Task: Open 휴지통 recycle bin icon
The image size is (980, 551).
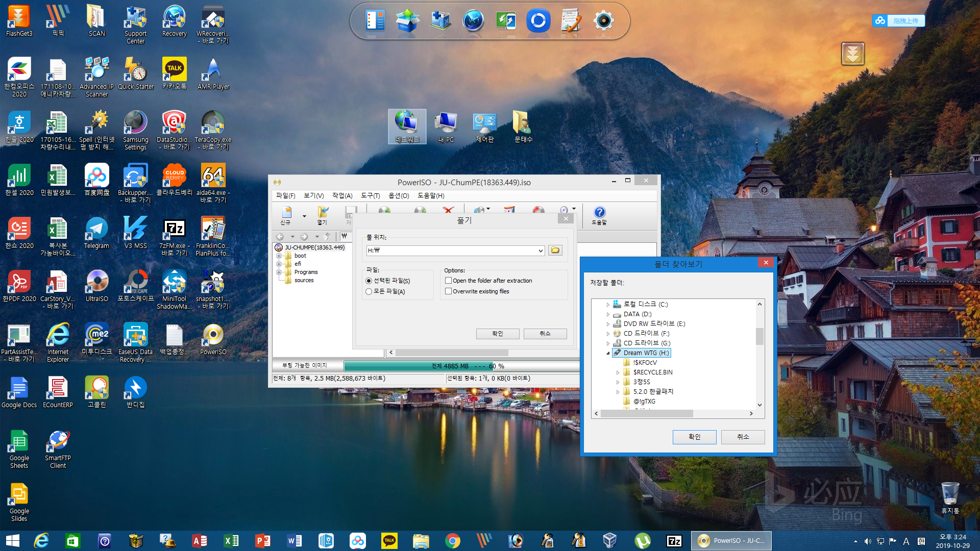Action: [950, 497]
